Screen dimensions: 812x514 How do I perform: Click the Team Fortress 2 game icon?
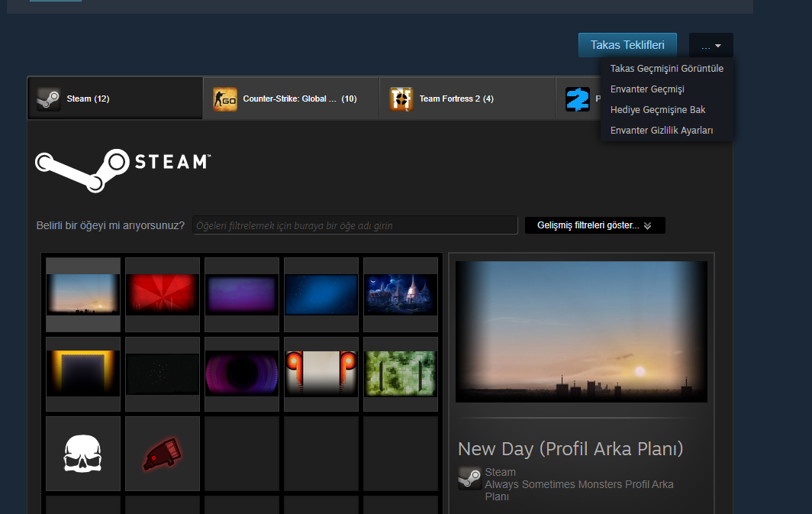point(401,99)
